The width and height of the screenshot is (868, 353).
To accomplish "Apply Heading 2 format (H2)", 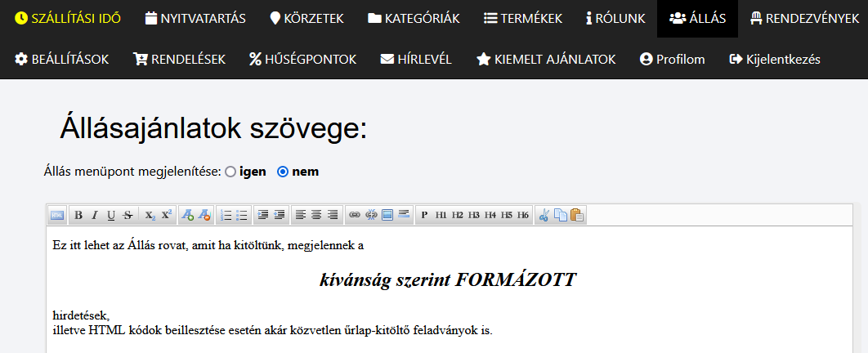I will (457, 215).
